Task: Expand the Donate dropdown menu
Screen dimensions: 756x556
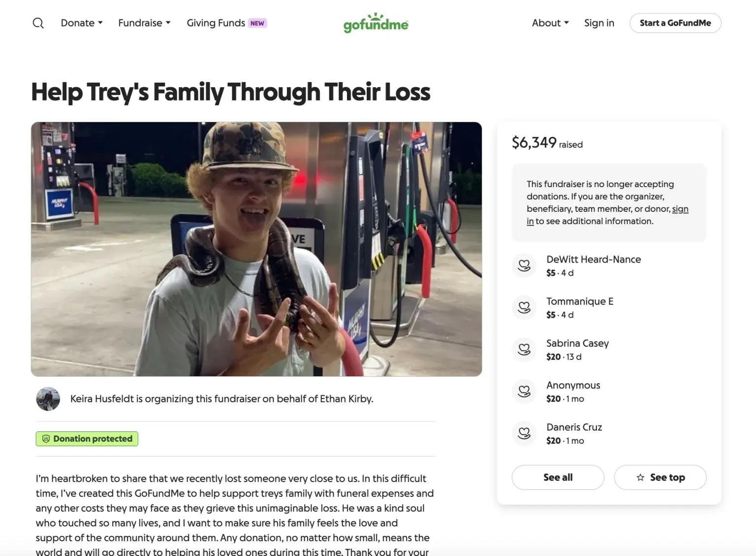Action: (x=82, y=23)
